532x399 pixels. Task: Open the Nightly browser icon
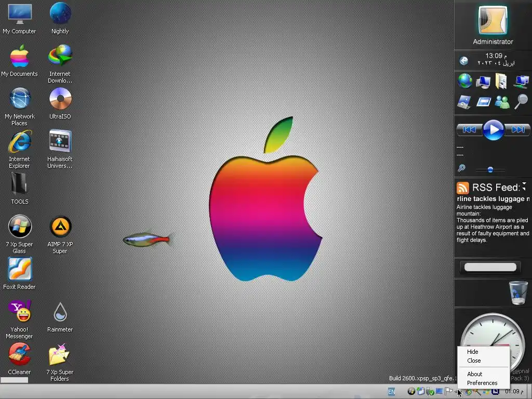(60, 19)
